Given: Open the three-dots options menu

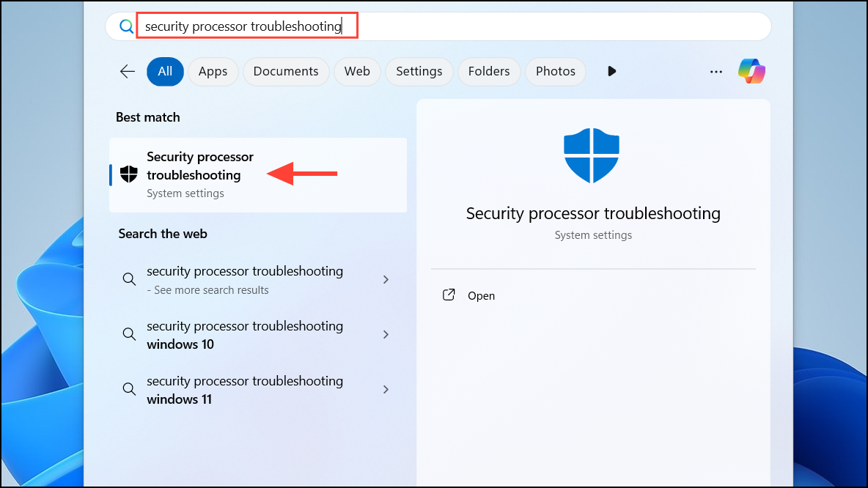Looking at the screenshot, I should pyautogui.click(x=716, y=72).
